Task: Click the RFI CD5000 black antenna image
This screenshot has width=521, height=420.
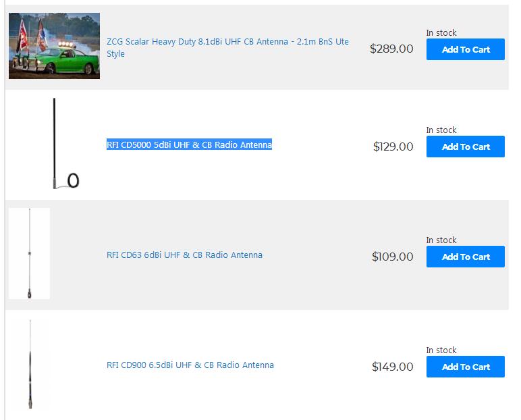Action: tap(65, 144)
